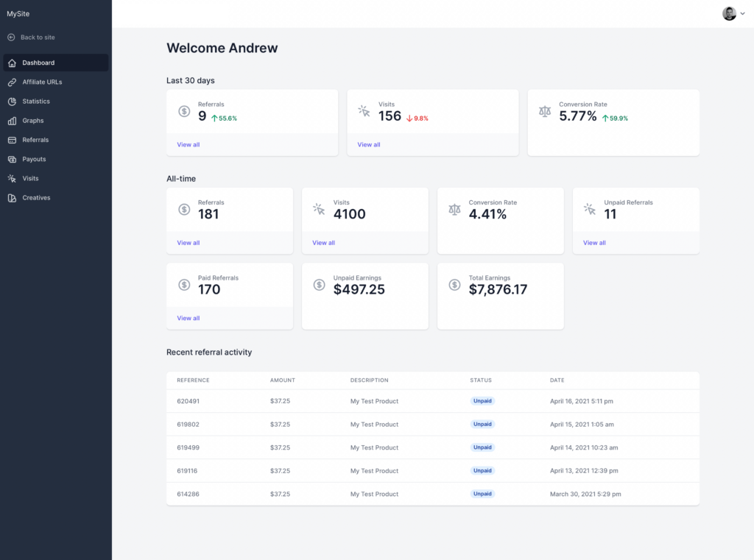Click dollar icon on All-time Referrals 181 card

click(184, 210)
